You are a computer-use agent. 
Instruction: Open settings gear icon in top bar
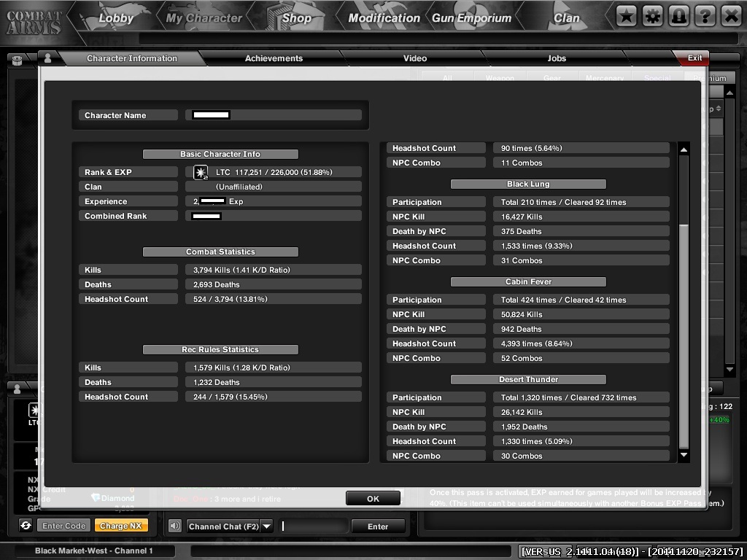(653, 17)
